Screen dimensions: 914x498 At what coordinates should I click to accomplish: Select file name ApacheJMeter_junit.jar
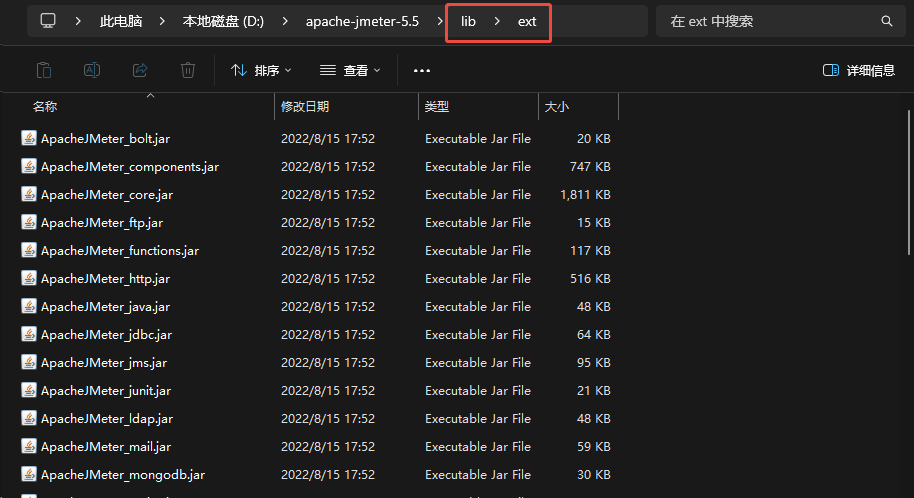pos(106,391)
